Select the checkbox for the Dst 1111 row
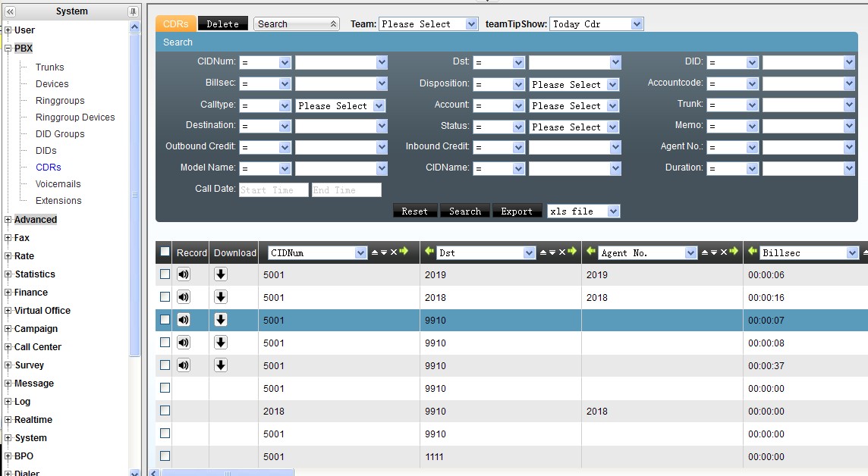The image size is (868, 476). coord(165,456)
